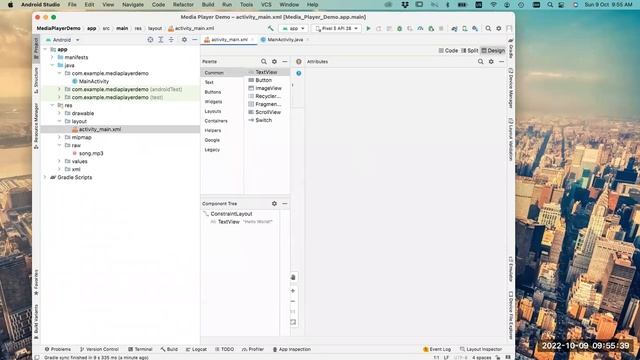Open the Pixel 5 API 28 device dropdown

coord(337,29)
